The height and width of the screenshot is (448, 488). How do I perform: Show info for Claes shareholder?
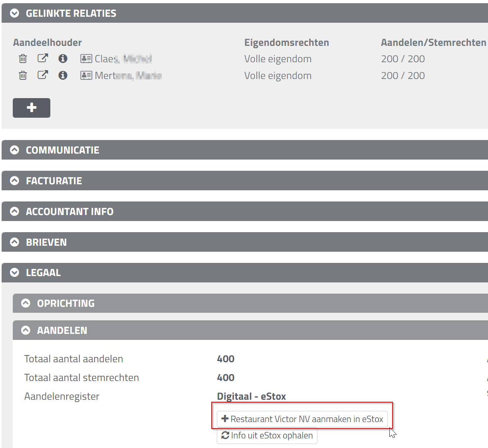pos(63,59)
